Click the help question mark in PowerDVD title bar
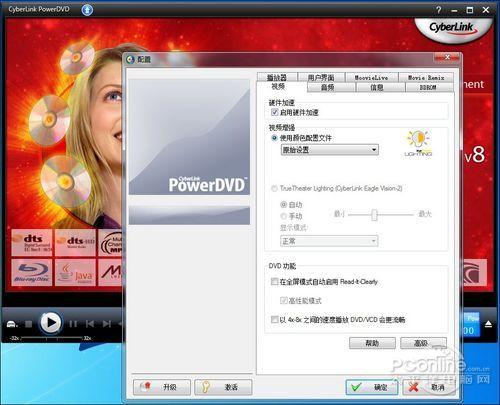This screenshot has width=500, height=405. coord(439,10)
